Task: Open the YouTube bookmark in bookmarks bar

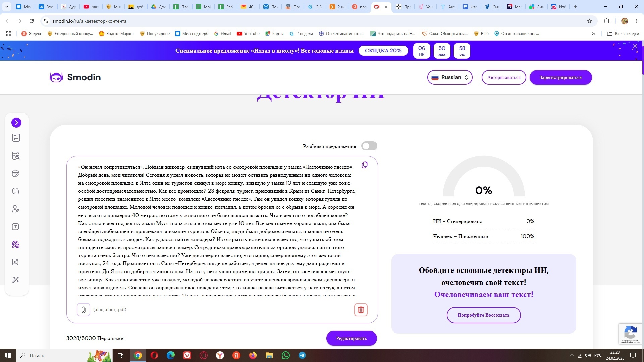Action: 248,34
